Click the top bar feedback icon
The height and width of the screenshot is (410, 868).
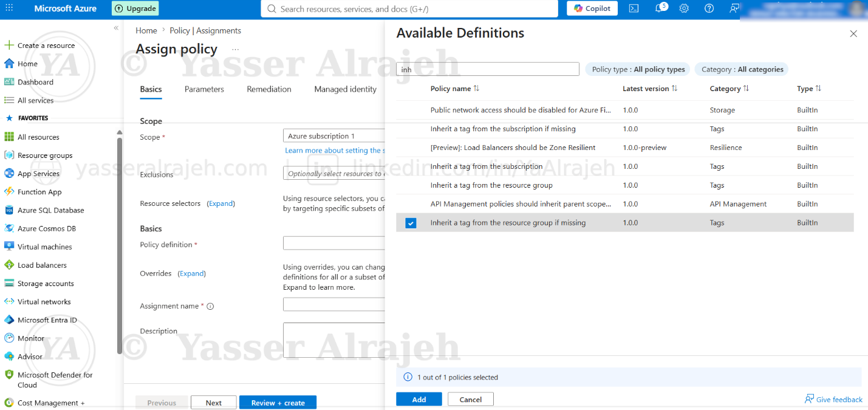(x=734, y=9)
